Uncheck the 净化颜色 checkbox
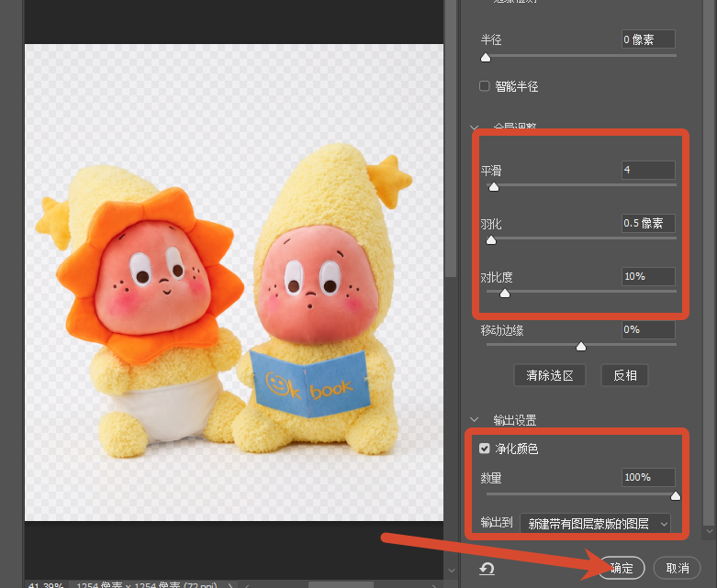717x588 pixels. pyautogui.click(x=484, y=449)
